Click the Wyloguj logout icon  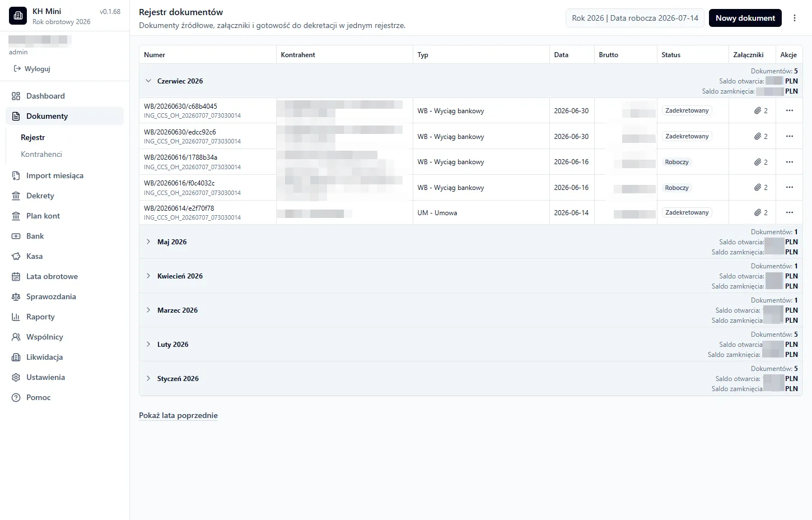(x=17, y=68)
